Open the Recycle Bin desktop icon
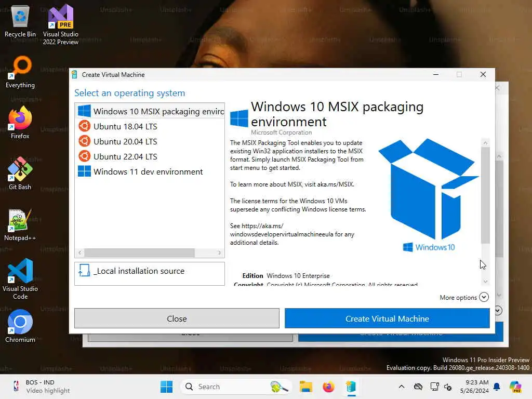The image size is (532, 399). click(20, 21)
